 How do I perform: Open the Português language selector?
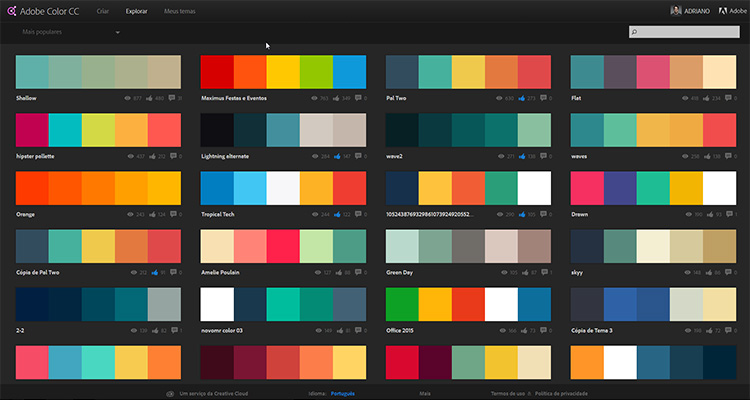342,394
